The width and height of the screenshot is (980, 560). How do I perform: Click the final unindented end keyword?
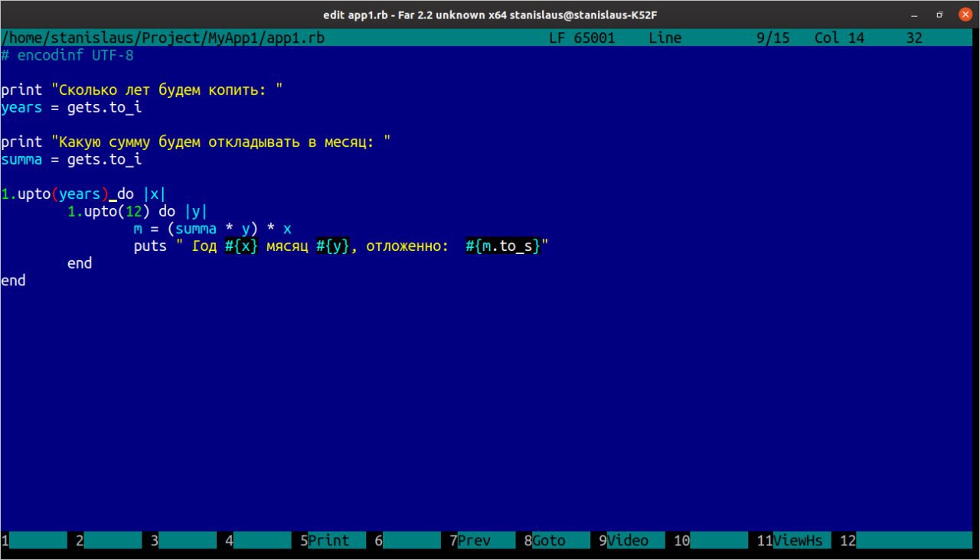13,281
